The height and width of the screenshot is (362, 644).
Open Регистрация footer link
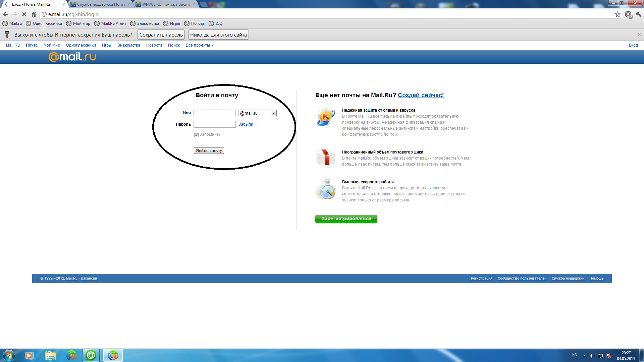(x=481, y=279)
